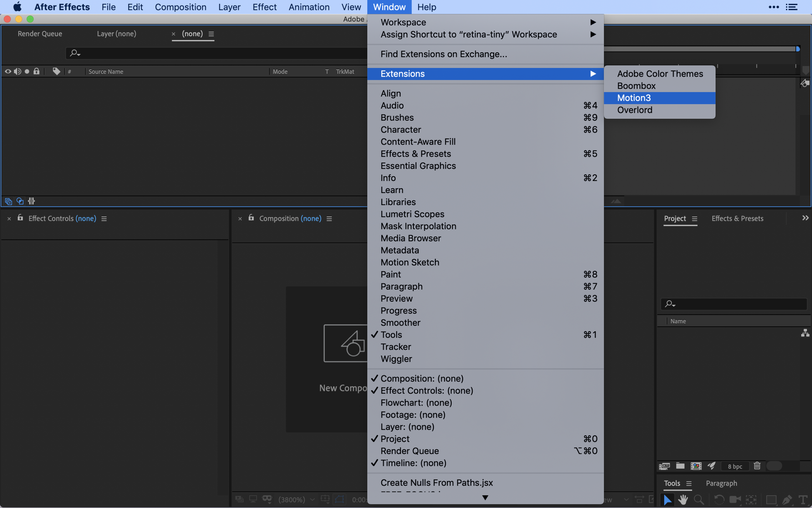This screenshot has height=508, width=812.
Task: Toggle lock on Composition panel
Action: tap(251, 218)
